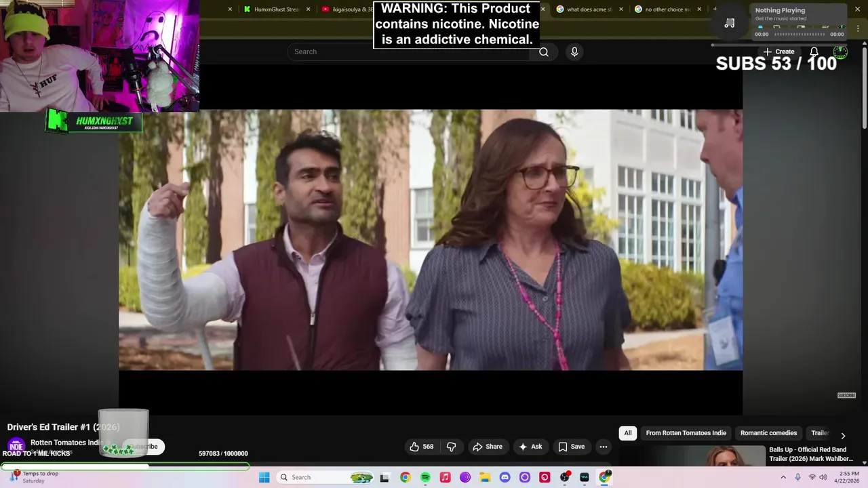Viewport: 868px width, 488px height.
Task: Show more filter chips with the right arrow
Action: [843, 436]
